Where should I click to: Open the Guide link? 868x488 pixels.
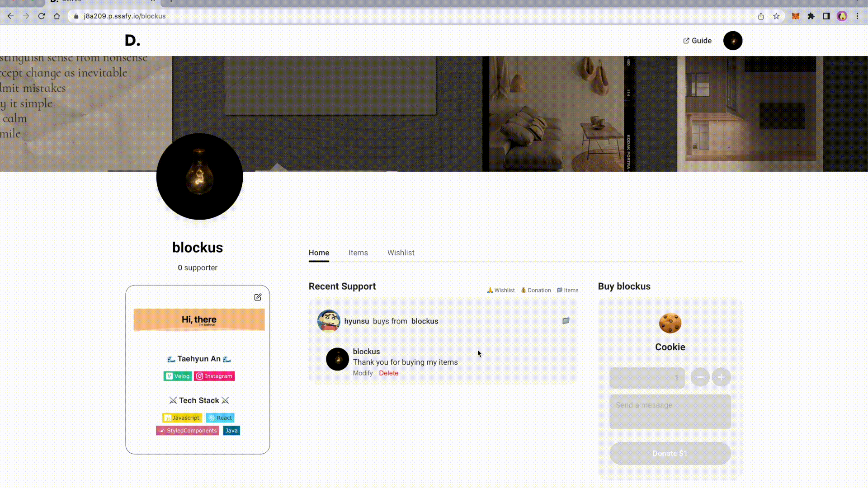click(x=697, y=41)
